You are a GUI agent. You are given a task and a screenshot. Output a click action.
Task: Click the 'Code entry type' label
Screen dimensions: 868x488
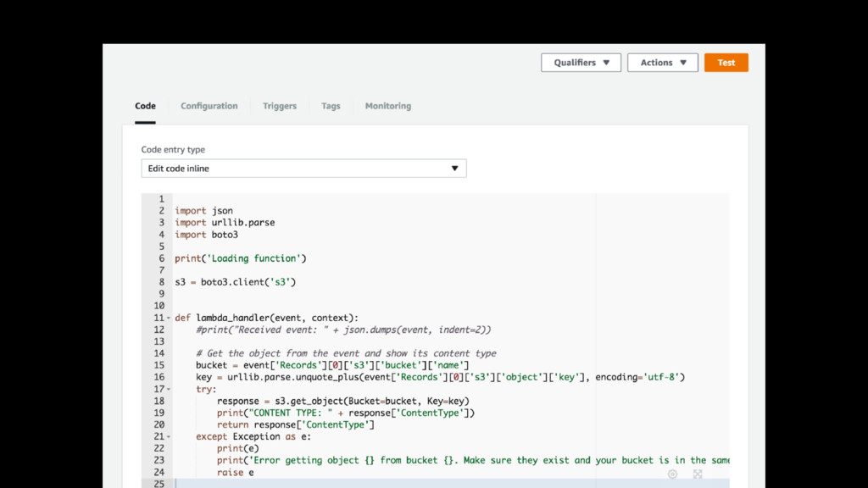tap(173, 149)
